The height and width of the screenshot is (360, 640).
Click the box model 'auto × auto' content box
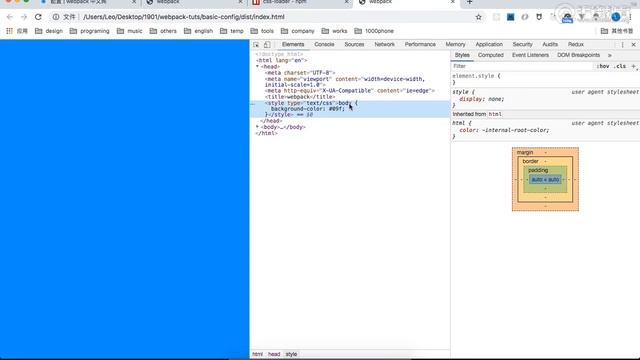(545, 180)
